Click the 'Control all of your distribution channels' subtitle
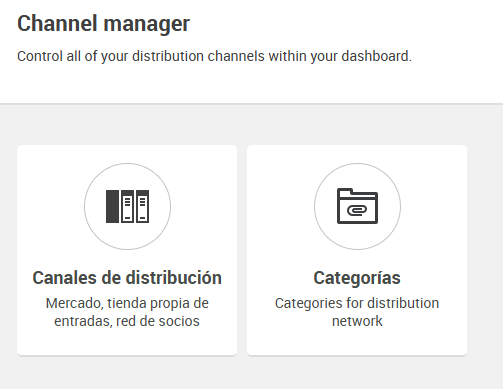The height and width of the screenshot is (389, 503). 214,56
